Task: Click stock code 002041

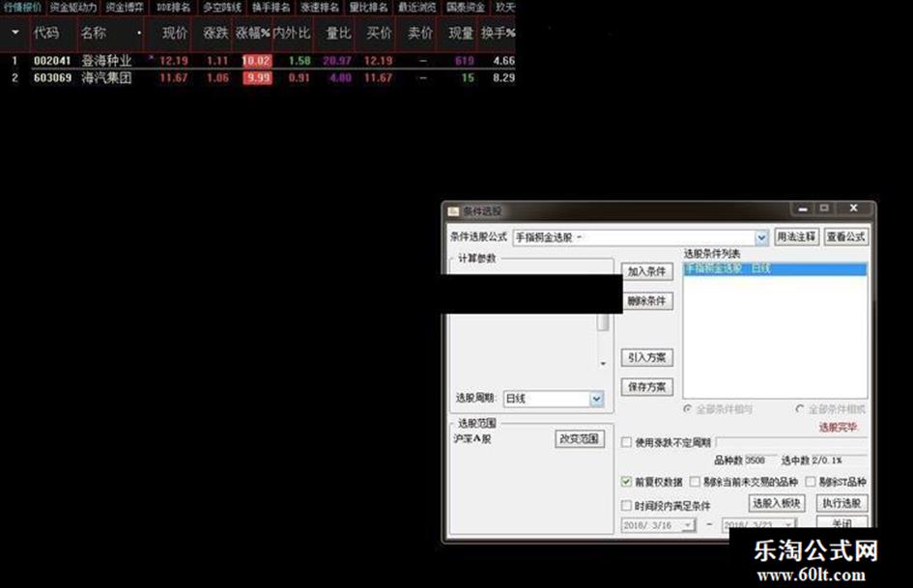Action: [x=52, y=61]
